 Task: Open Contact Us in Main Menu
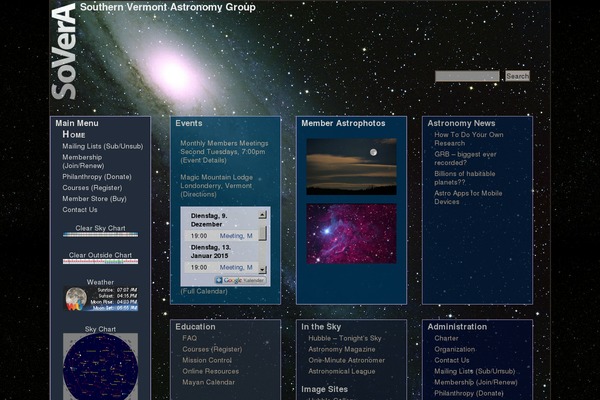click(80, 209)
